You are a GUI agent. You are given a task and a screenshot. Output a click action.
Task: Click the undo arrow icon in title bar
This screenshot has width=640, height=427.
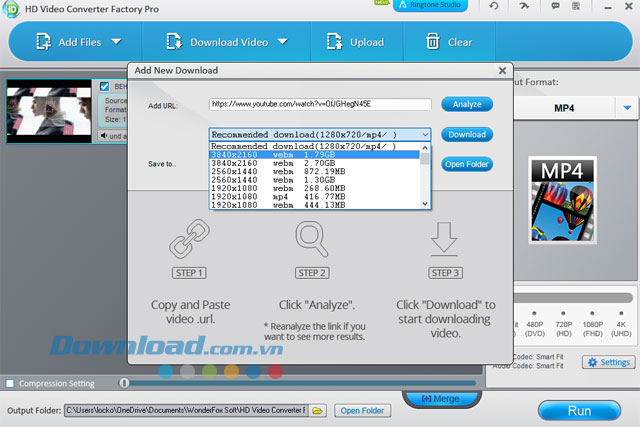tap(494, 6)
